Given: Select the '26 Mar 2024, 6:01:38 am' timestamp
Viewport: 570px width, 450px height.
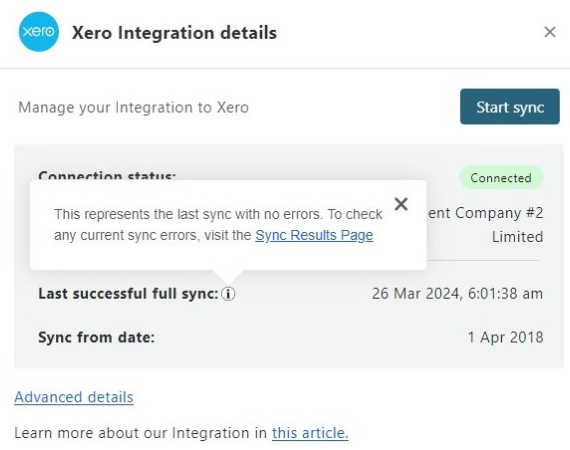Looking at the screenshot, I should coord(457,294).
